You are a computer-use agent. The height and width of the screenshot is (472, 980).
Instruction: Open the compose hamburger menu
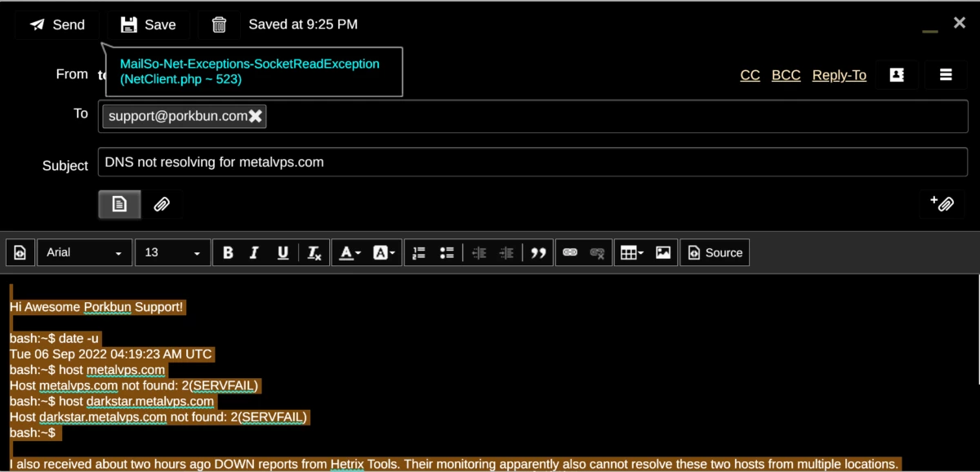tap(946, 74)
